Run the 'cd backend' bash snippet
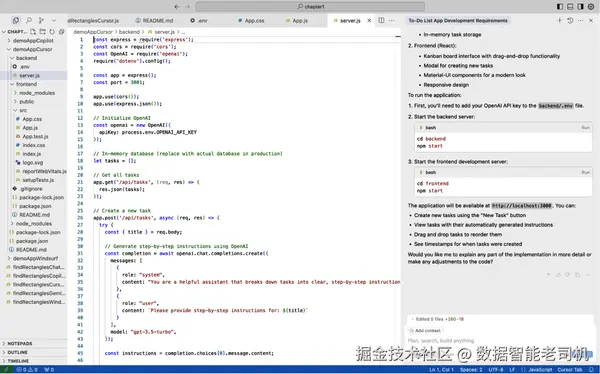Image resolution: width=600 pixels, height=374 pixels. pyautogui.click(x=585, y=127)
